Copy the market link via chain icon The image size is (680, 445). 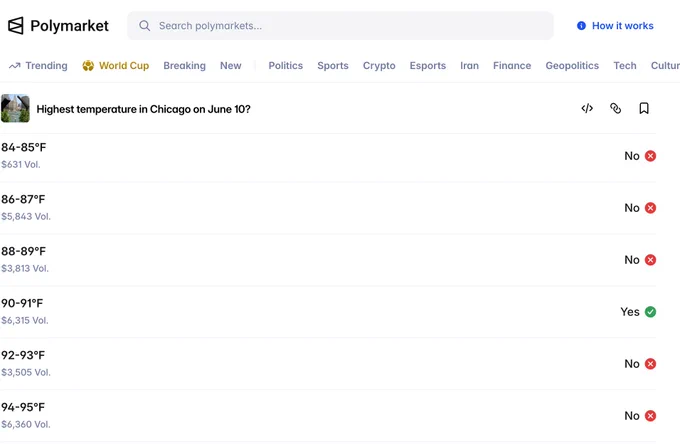tap(615, 108)
